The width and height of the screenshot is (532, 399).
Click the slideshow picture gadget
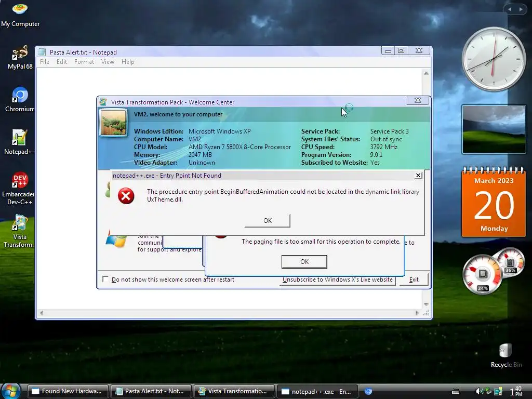point(494,129)
